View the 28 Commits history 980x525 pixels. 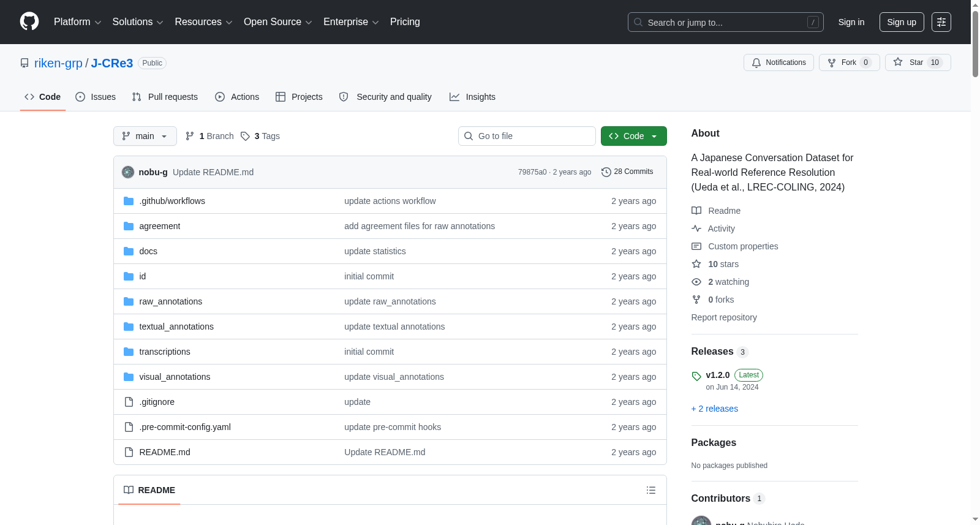click(627, 172)
